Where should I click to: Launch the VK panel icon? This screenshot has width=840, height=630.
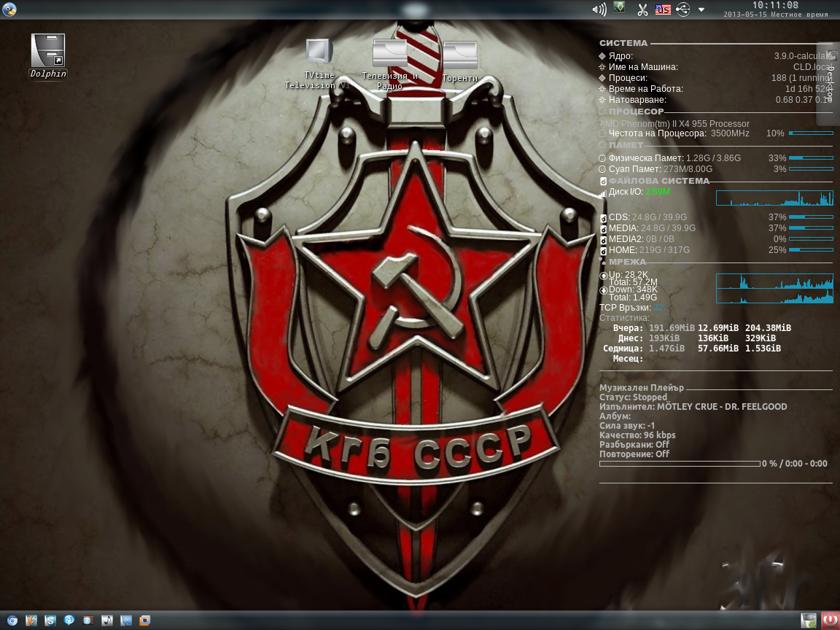126,621
